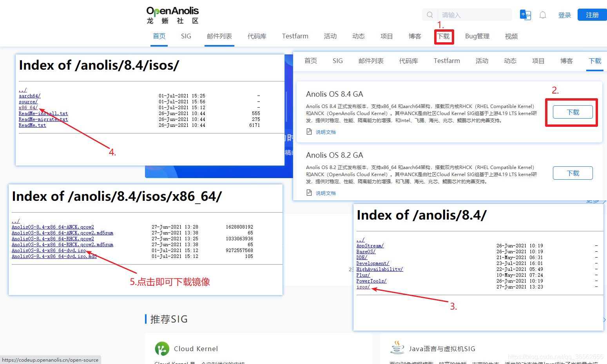This screenshot has height=364, width=607.
Task: Open the Java语言与虚拟机SIG title
Action: 442,349
